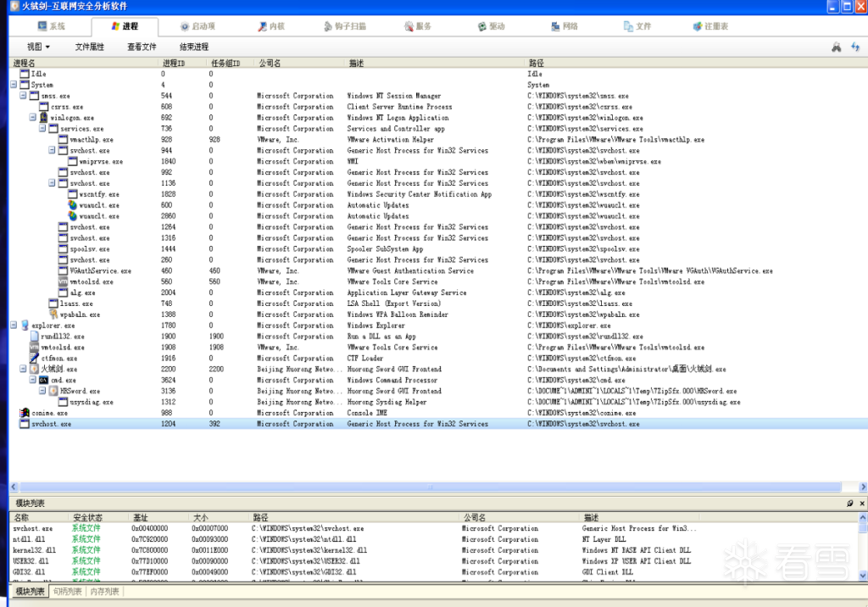Viewport: 868px width, 607px height.
Task: Sort by 进程ID column header
Action: pos(183,63)
